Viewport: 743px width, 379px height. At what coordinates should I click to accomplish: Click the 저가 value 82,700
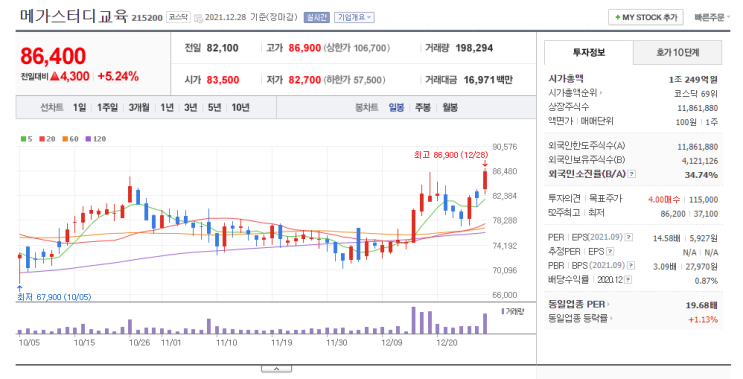click(x=305, y=80)
